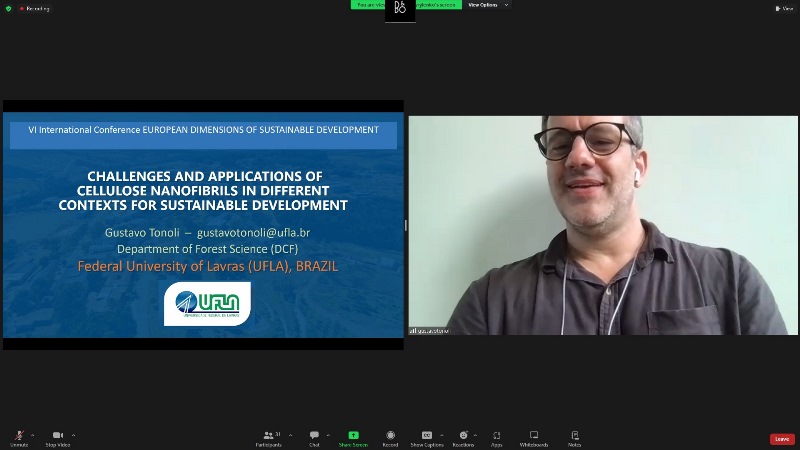Click the red Leave button
Screen dimensions: 800x450
click(782, 439)
